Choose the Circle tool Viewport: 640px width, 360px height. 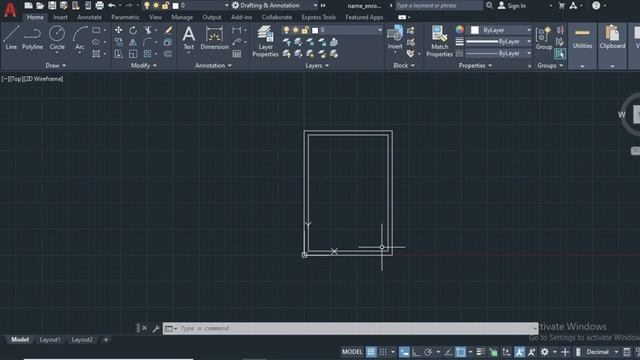click(57, 38)
